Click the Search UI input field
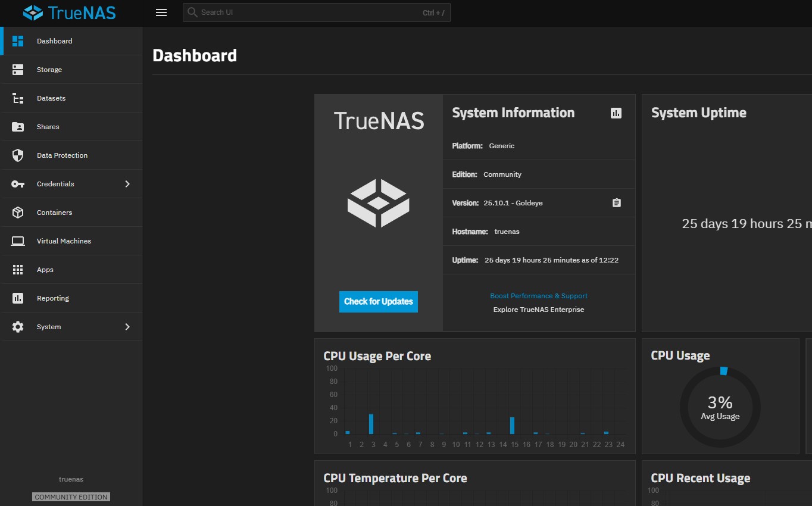The width and height of the screenshot is (812, 506). coord(316,12)
